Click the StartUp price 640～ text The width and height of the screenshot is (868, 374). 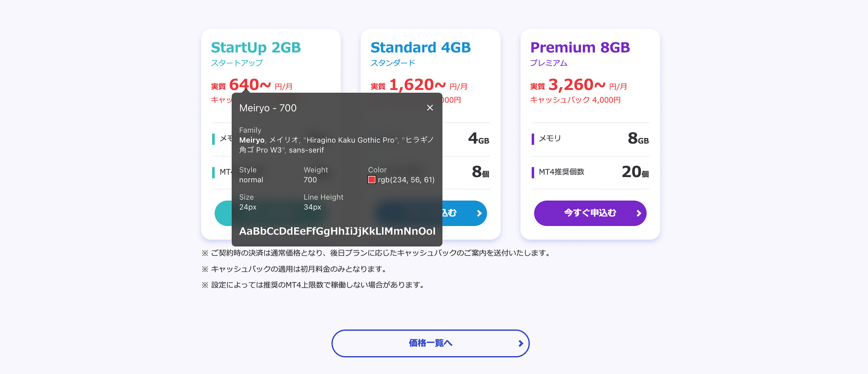250,85
